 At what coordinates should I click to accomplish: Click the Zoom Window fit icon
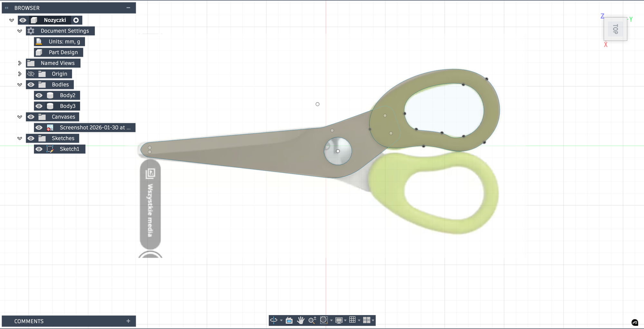(x=324, y=320)
